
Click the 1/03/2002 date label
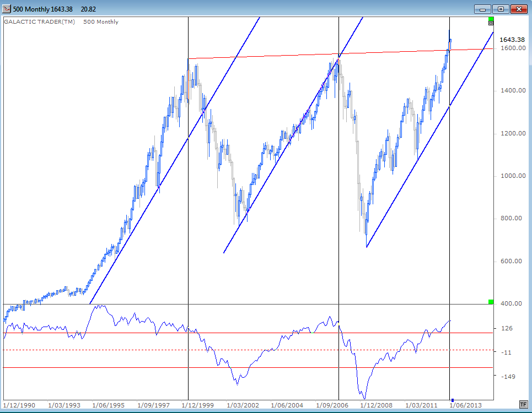(243, 405)
